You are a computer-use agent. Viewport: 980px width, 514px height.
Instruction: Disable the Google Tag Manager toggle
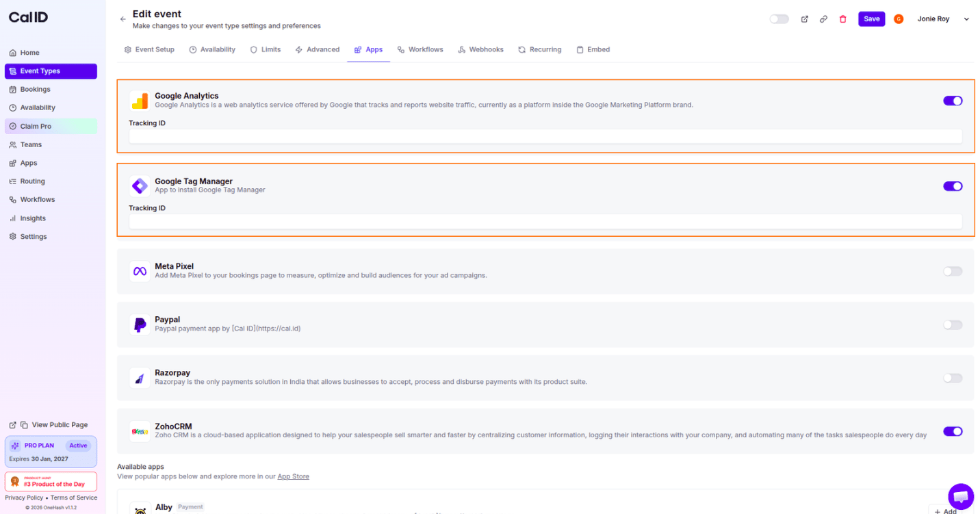953,186
